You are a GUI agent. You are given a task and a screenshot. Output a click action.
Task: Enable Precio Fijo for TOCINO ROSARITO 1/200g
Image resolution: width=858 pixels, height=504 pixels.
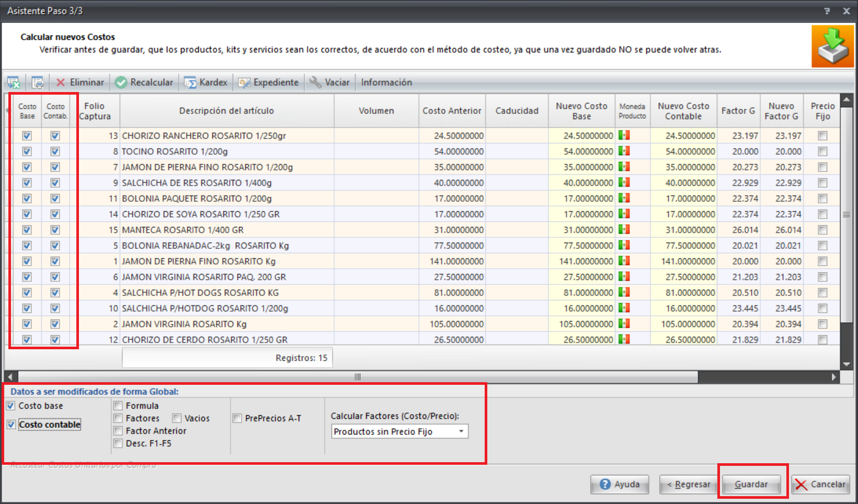(821, 151)
